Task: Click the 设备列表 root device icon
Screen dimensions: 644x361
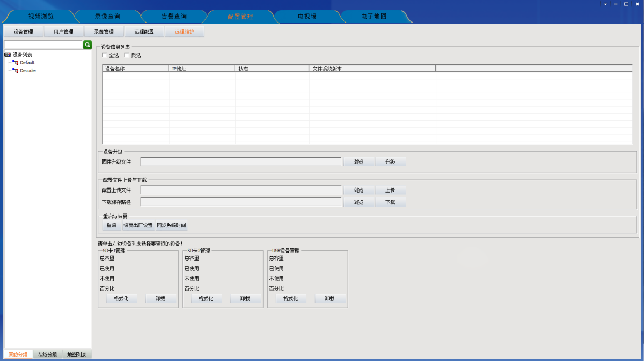Action: point(8,55)
